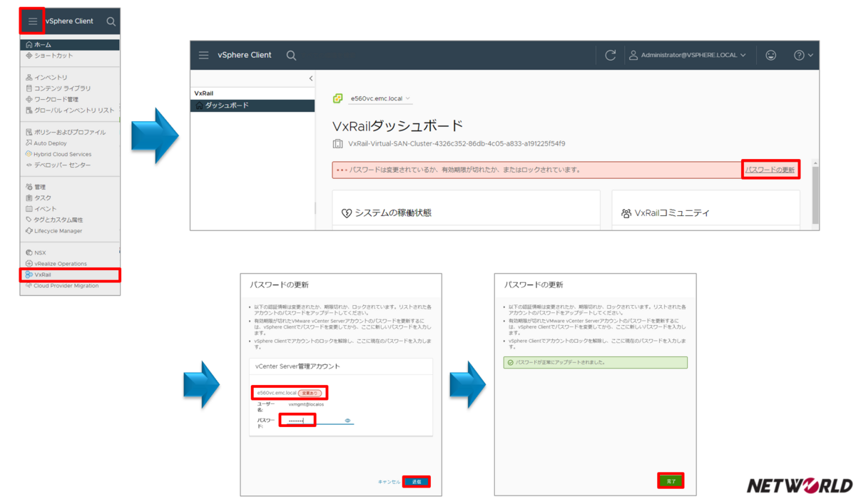Click the search icon in the dashboard header
Viewport: 856px width, 504px height.
[291, 55]
